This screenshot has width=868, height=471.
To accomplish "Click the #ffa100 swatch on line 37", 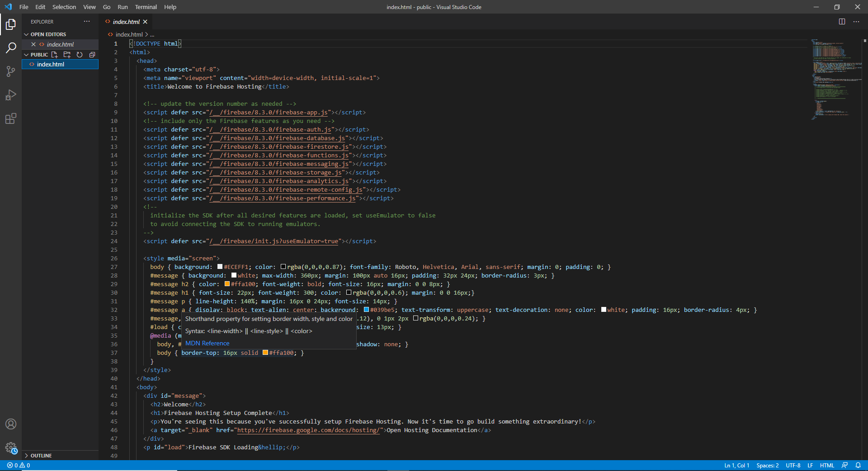I will coord(265,353).
